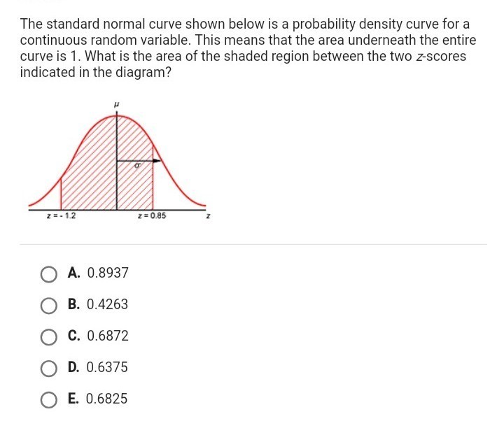Click the bold letter E option label
This screenshot has width=504, height=428.
click(x=73, y=399)
